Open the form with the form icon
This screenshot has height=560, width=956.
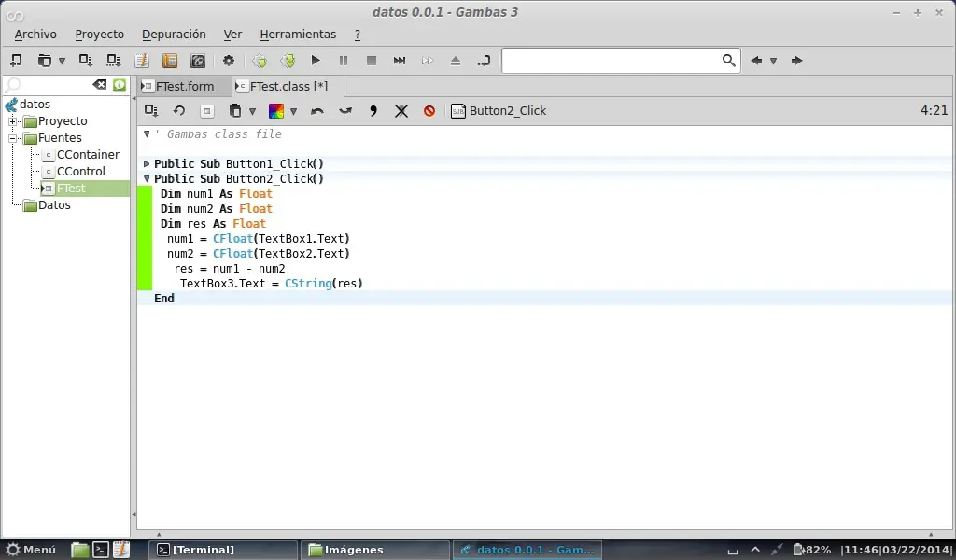pyautogui.click(x=206, y=111)
